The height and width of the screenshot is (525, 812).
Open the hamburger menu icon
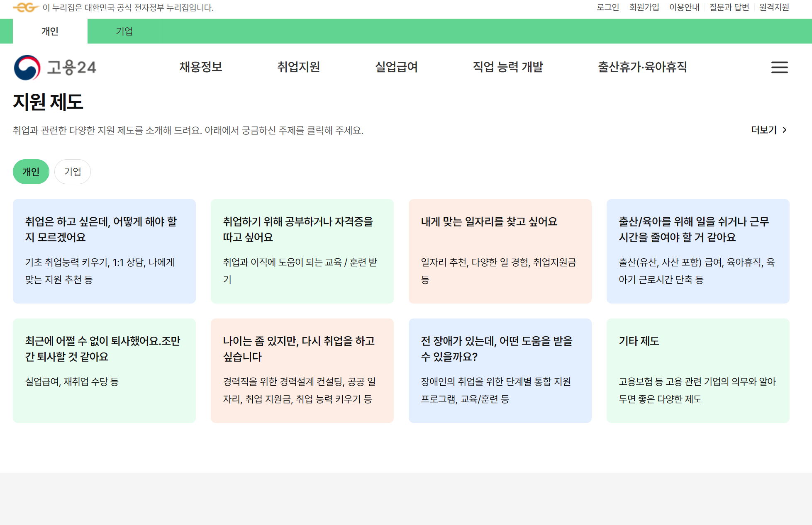(779, 67)
